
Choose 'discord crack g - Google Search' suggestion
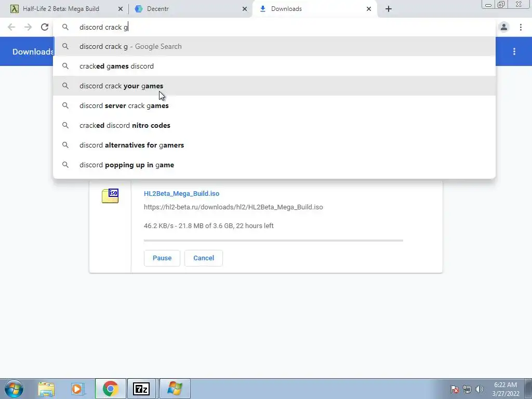(x=274, y=46)
